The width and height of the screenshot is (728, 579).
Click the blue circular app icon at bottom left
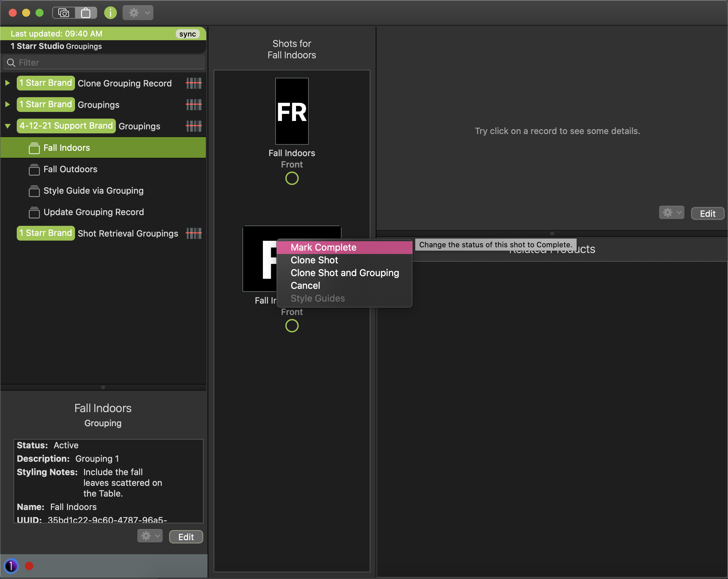11,566
